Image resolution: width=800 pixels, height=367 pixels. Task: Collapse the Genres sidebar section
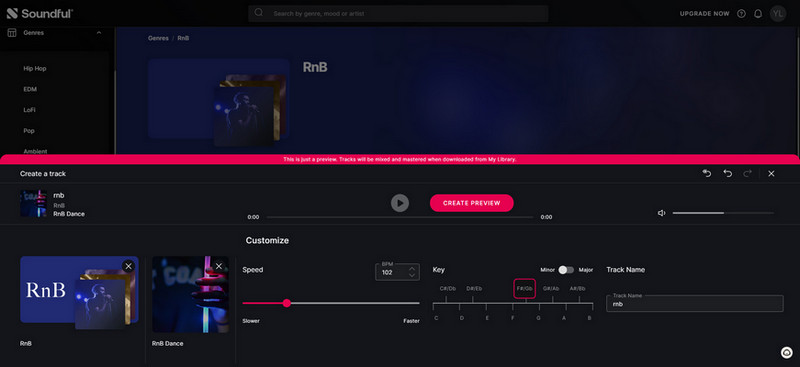(x=99, y=33)
